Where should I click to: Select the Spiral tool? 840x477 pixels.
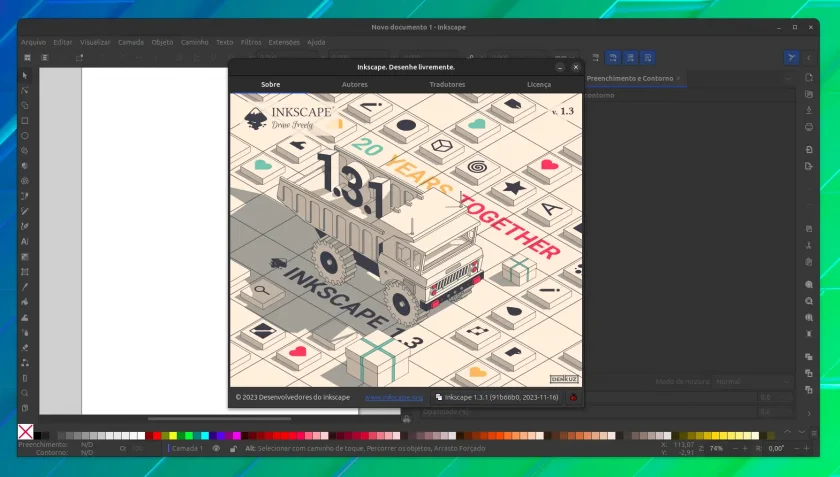(x=25, y=181)
